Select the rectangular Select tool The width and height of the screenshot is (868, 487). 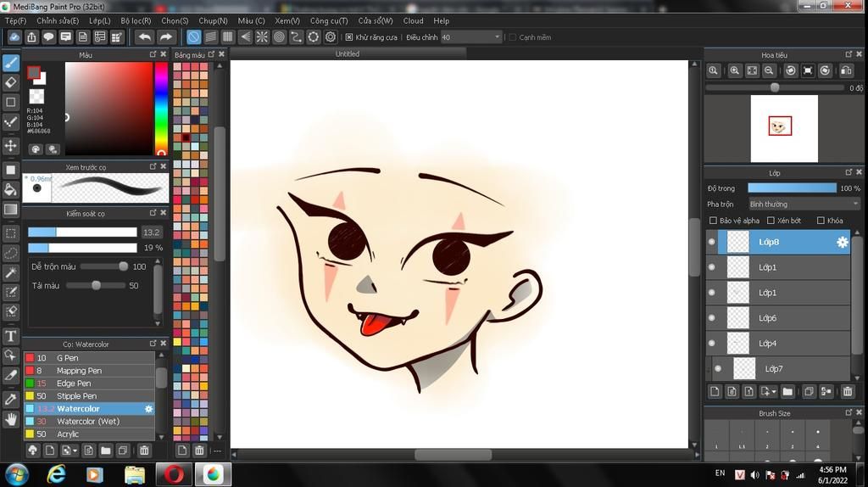point(10,233)
